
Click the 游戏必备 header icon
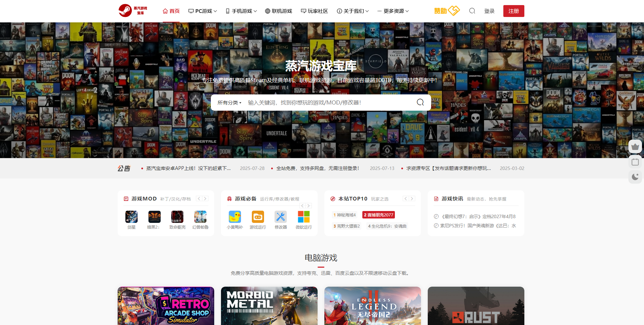(229, 199)
